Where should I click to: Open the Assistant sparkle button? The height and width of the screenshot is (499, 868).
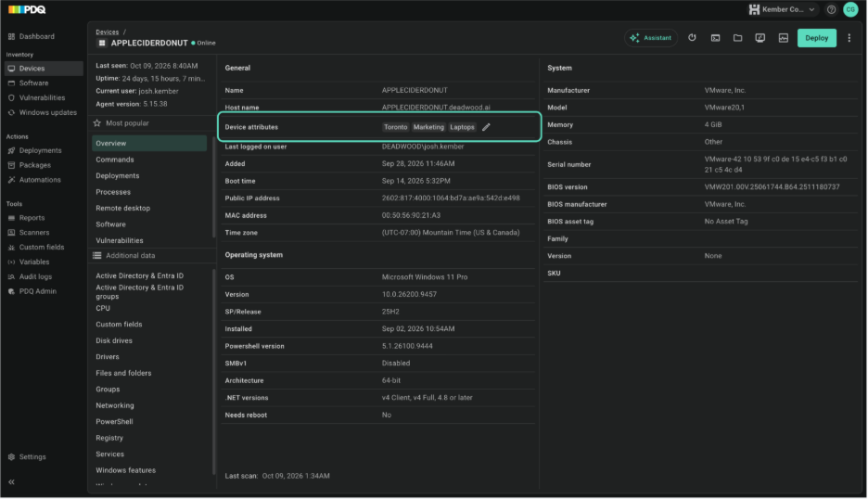pos(651,38)
